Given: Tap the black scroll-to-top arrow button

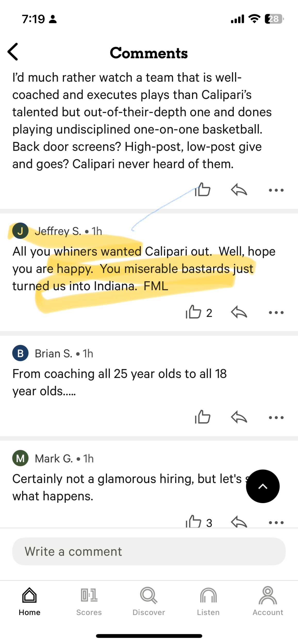Looking at the screenshot, I should coord(263,486).
